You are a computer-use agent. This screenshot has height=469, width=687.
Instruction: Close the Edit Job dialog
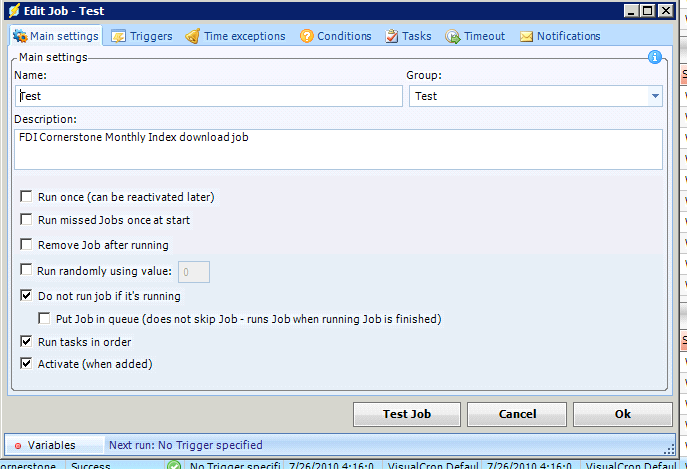[x=666, y=11]
